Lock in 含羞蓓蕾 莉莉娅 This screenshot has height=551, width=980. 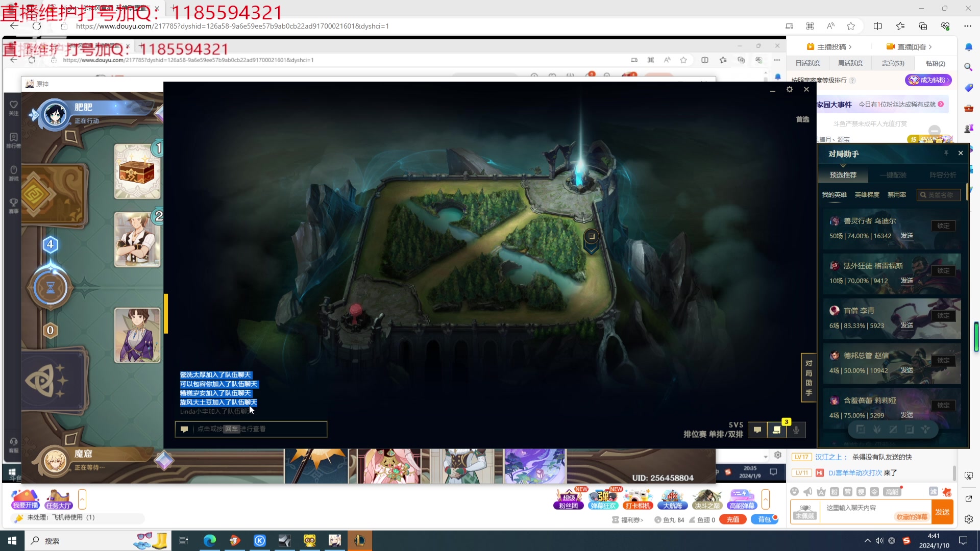(x=943, y=406)
